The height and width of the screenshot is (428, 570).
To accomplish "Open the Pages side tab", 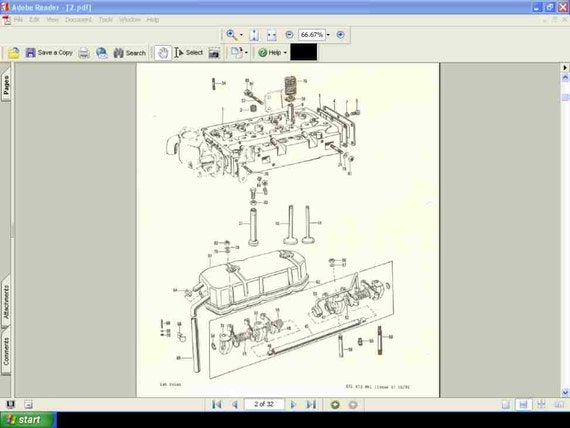I will pos(6,86).
